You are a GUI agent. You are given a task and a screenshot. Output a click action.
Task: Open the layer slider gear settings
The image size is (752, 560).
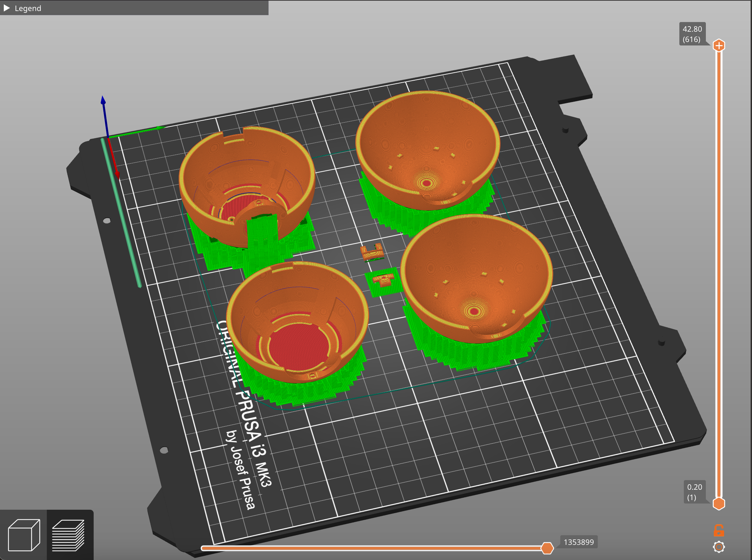click(x=719, y=547)
